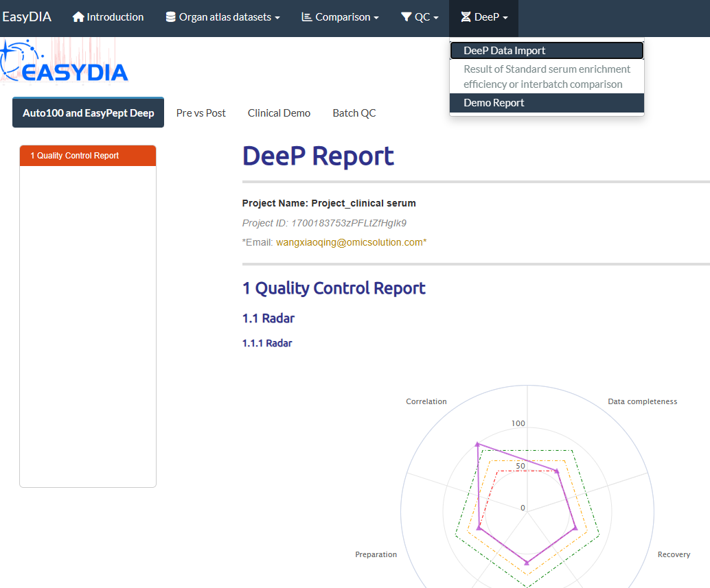Image resolution: width=710 pixels, height=588 pixels.
Task: Collapse the DeeP dropdown caret
Action: pyautogui.click(x=505, y=18)
